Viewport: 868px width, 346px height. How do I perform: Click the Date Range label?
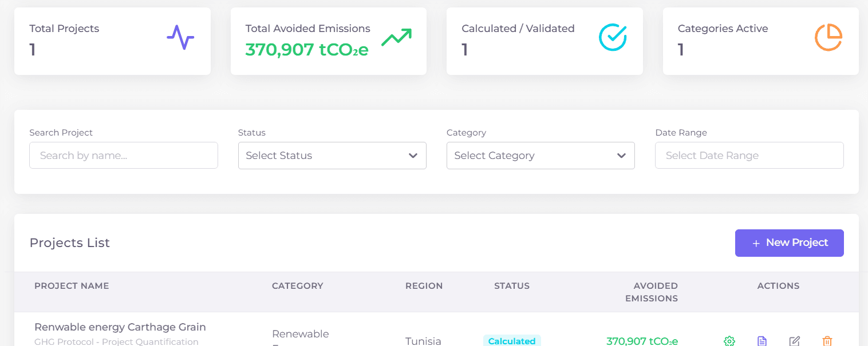tap(681, 133)
